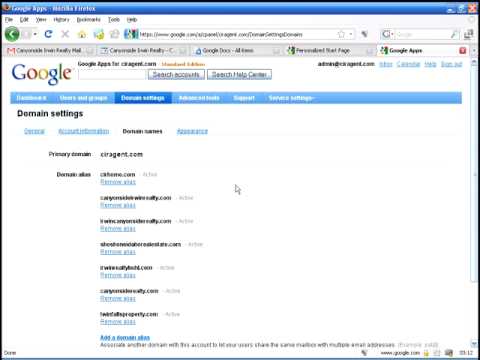Reload the page with the blue refresh icon
480x360 pixels.
(48, 34)
